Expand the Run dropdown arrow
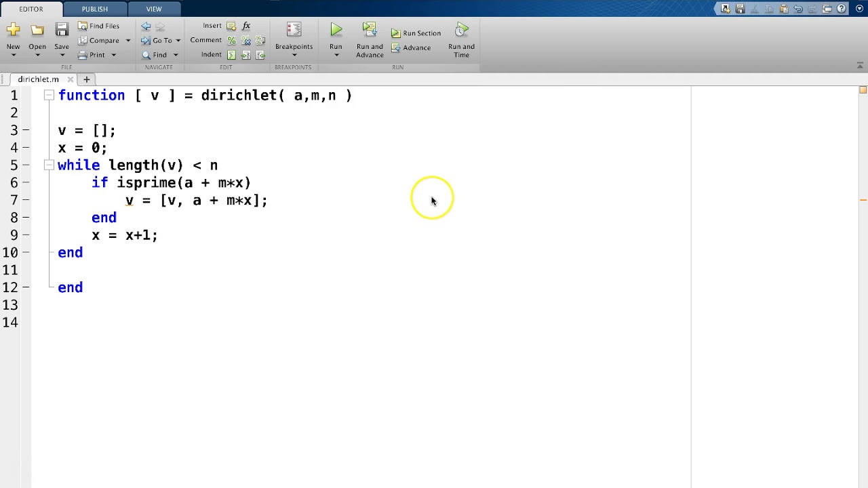Viewport: 868px width, 488px height. pyautogui.click(x=336, y=55)
